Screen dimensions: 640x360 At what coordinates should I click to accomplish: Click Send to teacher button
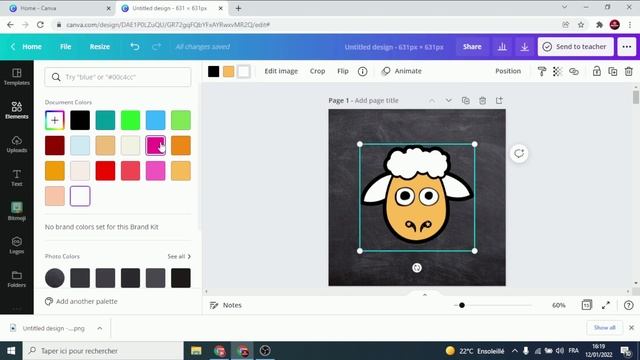(576, 47)
